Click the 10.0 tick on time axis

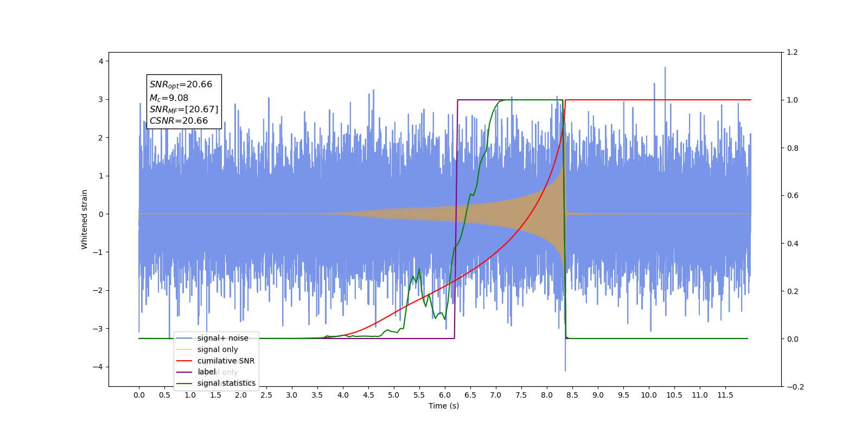pos(649,395)
